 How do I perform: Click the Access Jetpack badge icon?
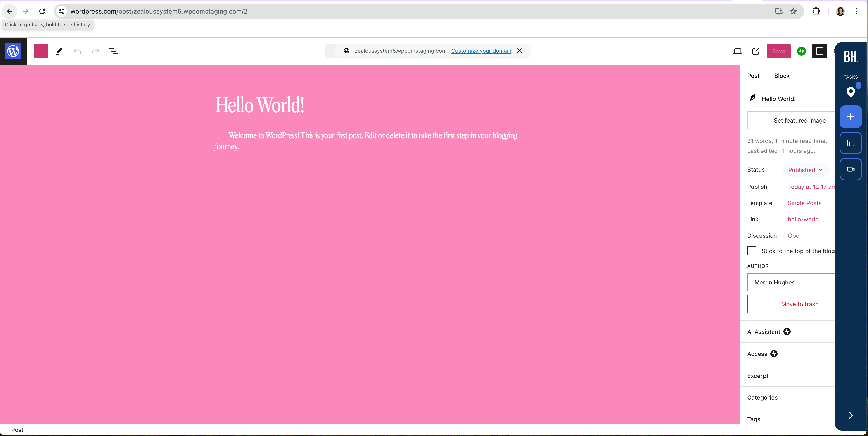click(x=774, y=354)
